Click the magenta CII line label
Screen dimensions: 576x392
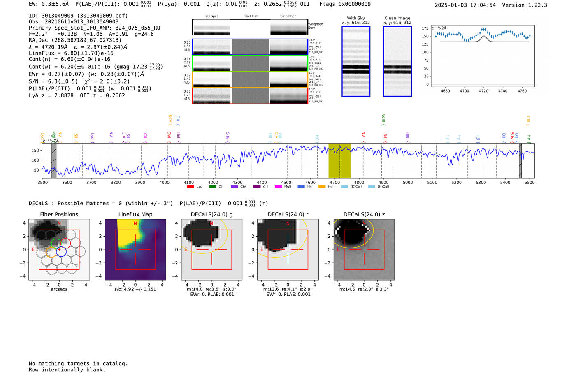[x=145, y=137]
